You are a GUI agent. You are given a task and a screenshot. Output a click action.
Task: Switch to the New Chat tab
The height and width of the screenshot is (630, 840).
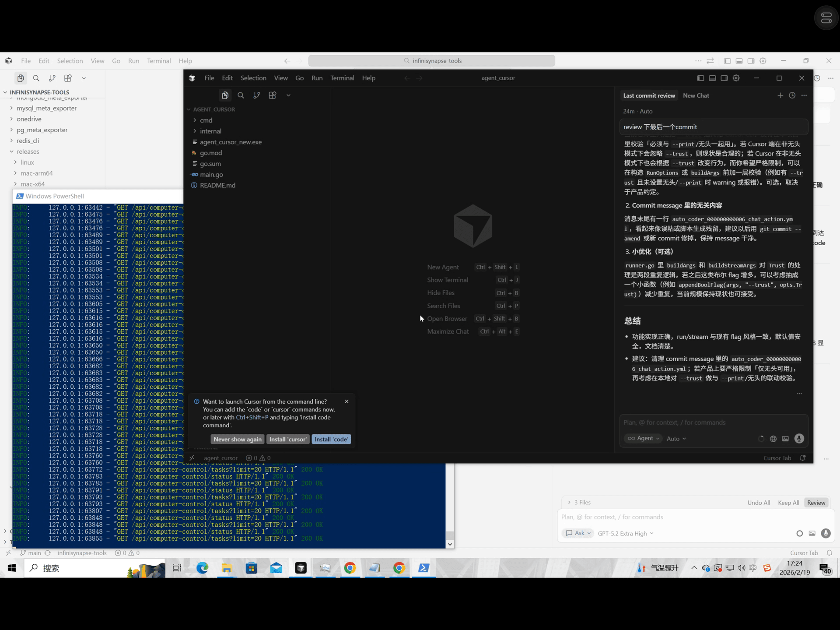click(696, 95)
